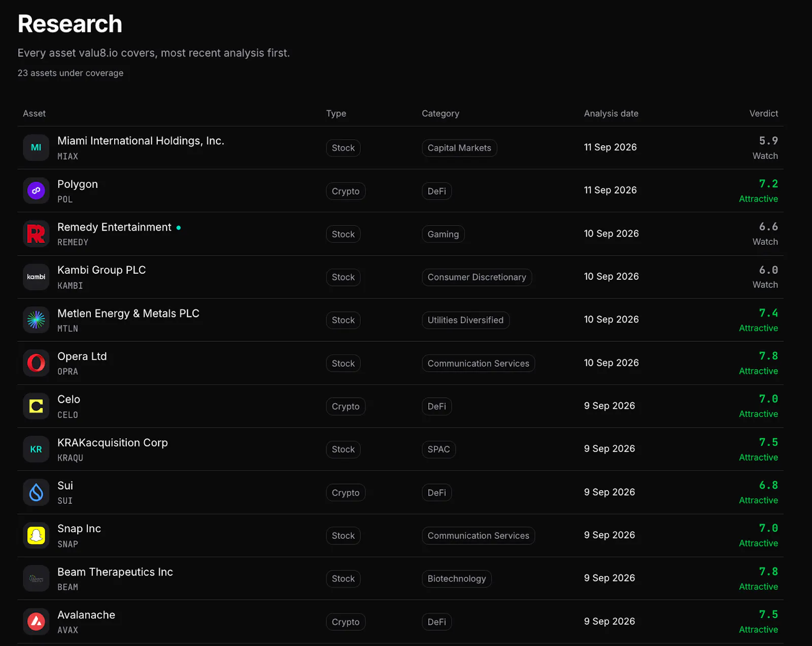Click the Capital Markets category tag
Viewport: 812px width, 646px height.
point(459,148)
